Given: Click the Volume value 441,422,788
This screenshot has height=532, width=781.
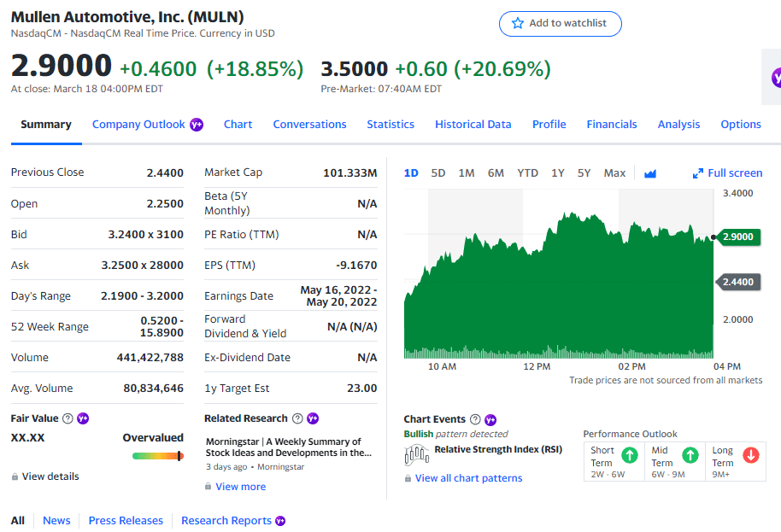Looking at the screenshot, I should [150, 358].
